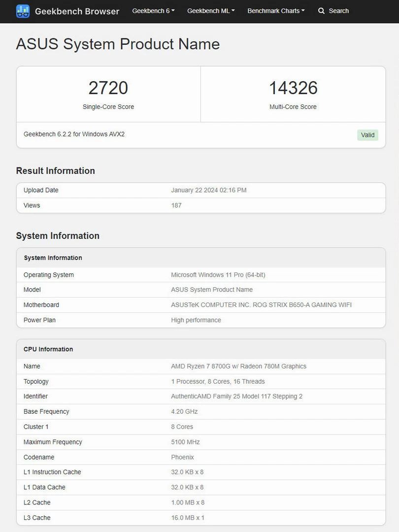Click the Geekbench 6.2.2 for Windows AVX2 text
The image size is (399, 532).
point(74,134)
